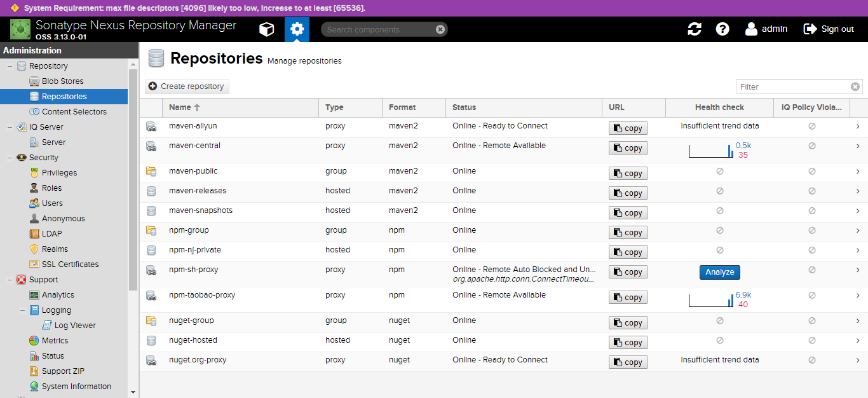Open the Browse cube icon in header
The width and height of the screenshot is (868, 398).
266,29
